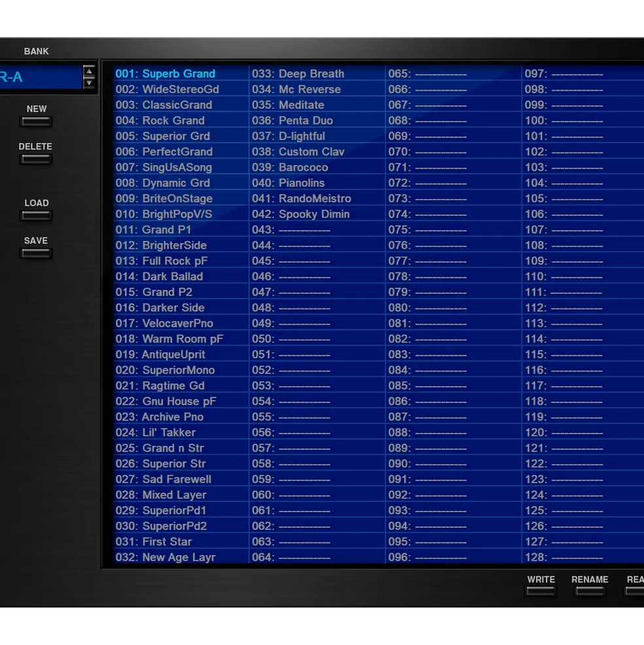The height and width of the screenshot is (645, 644).
Task: Select patch 005: Superior Grd
Action: (181, 136)
